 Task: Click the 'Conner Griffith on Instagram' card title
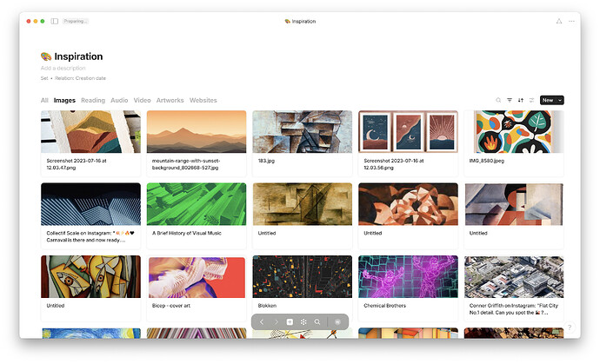pos(514,309)
